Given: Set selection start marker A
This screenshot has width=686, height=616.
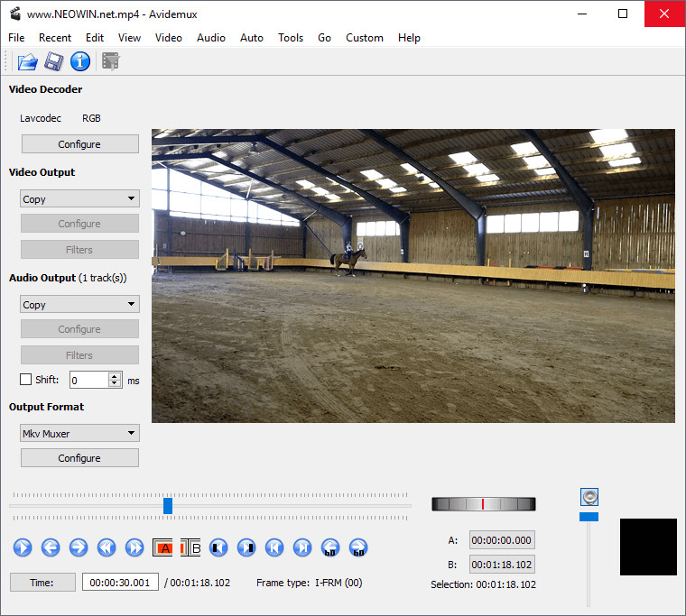Looking at the screenshot, I should pyautogui.click(x=162, y=547).
